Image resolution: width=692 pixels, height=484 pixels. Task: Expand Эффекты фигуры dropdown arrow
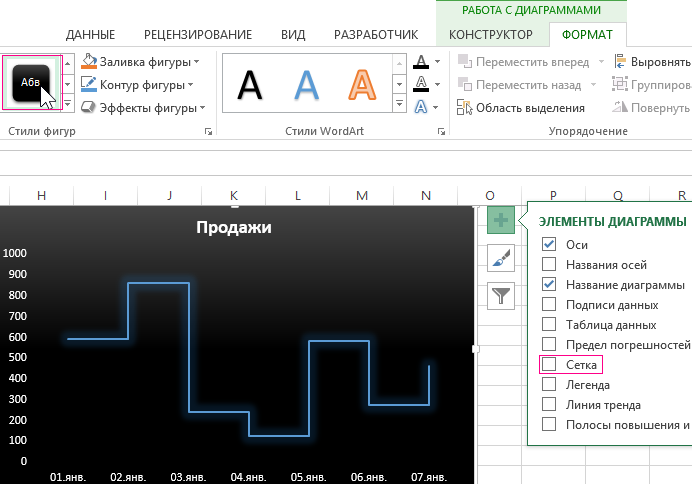pyautogui.click(x=202, y=108)
